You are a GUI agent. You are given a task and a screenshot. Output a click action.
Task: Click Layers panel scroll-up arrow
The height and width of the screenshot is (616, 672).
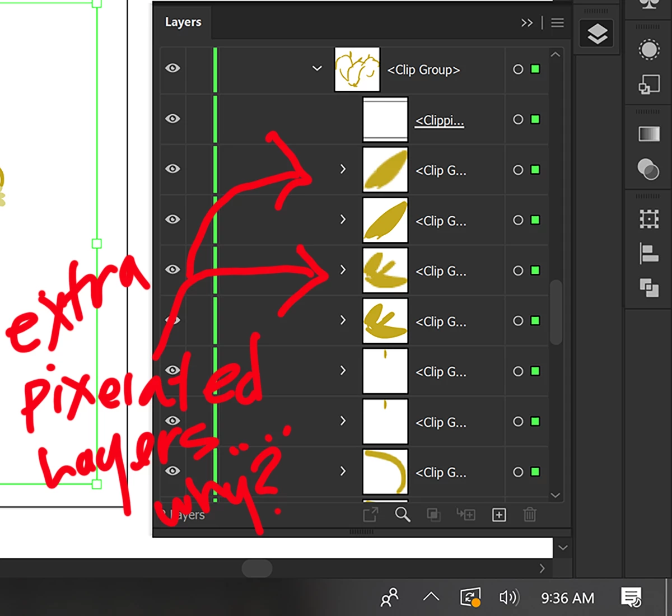[555, 55]
